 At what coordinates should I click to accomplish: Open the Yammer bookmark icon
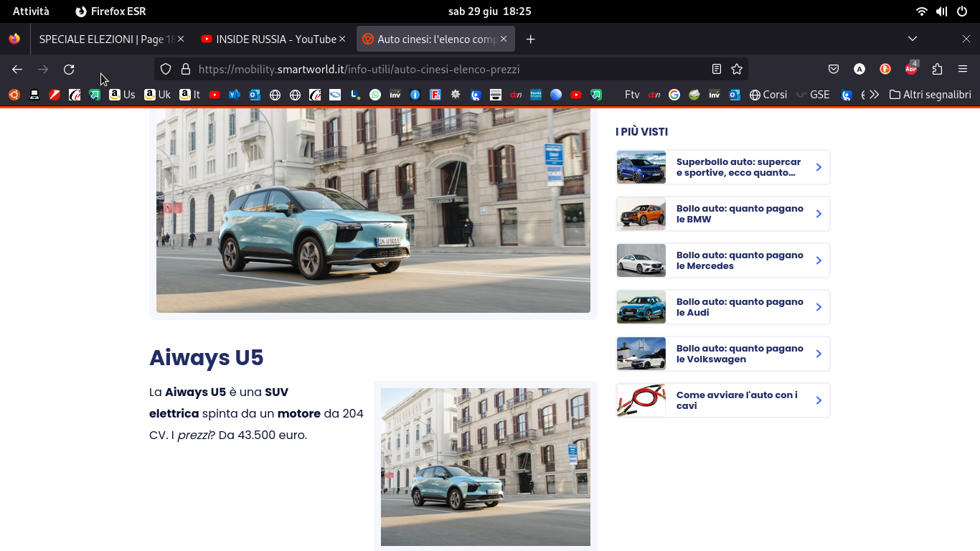pyautogui.click(x=234, y=95)
